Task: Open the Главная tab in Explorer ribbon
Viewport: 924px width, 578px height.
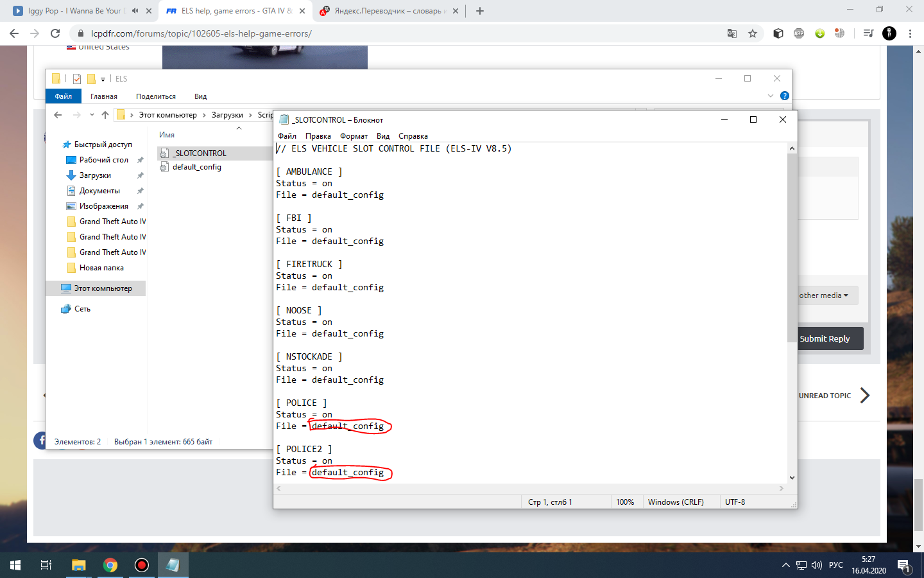Action: [104, 96]
